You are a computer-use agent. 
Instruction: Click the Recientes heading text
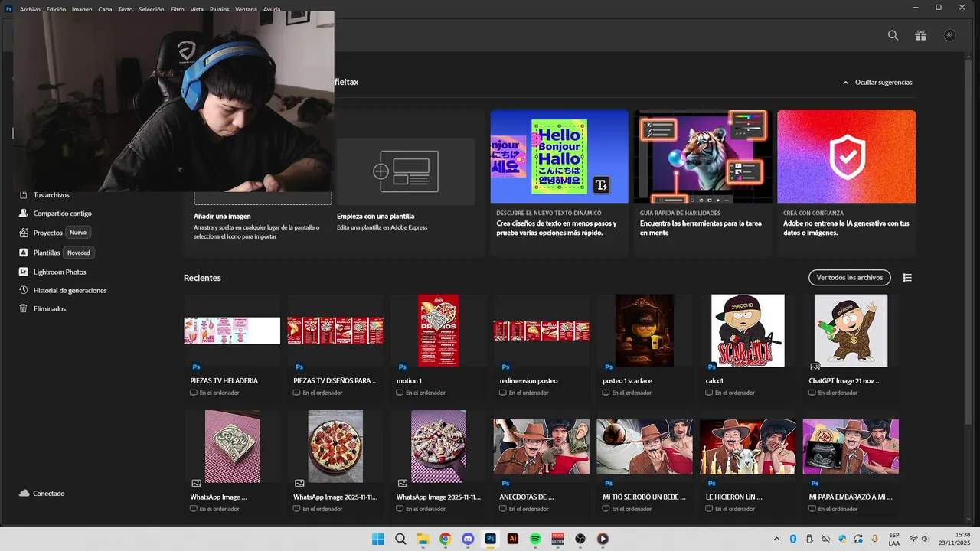tap(202, 278)
